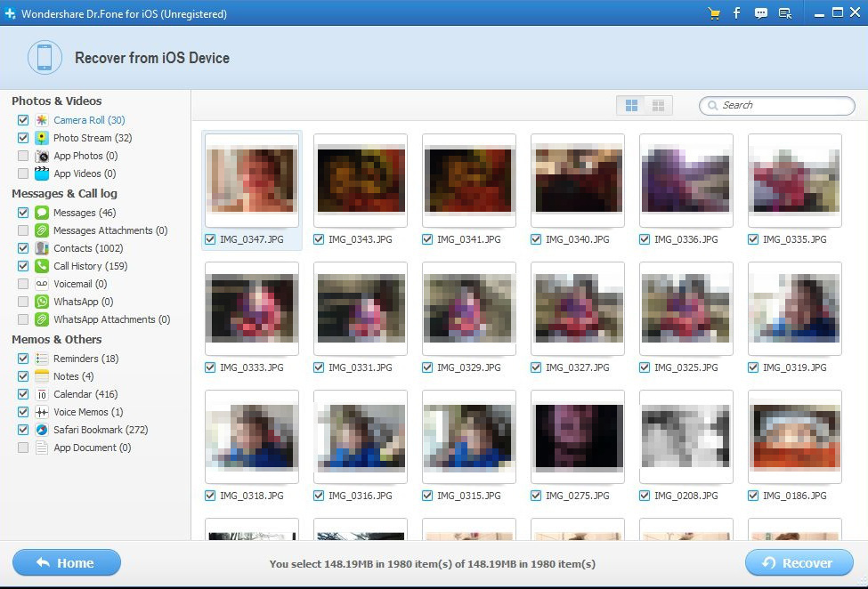Click the selection summary status text

(x=433, y=563)
